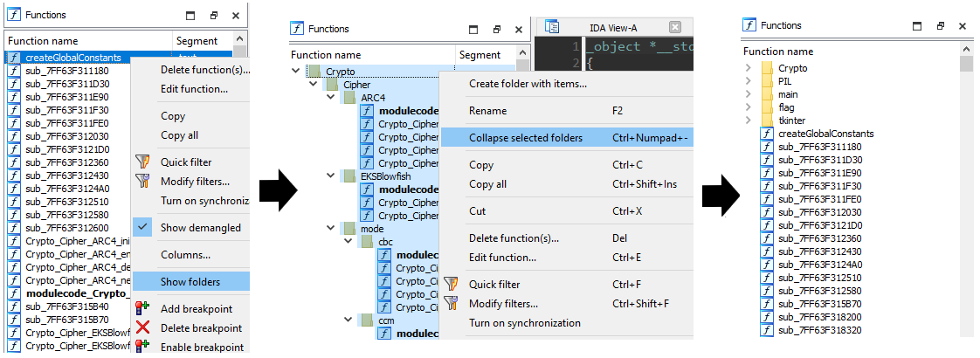Click the yellow PIL folder icon
Image resolution: width=980 pixels, height=358 pixels.
[x=767, y=81]
